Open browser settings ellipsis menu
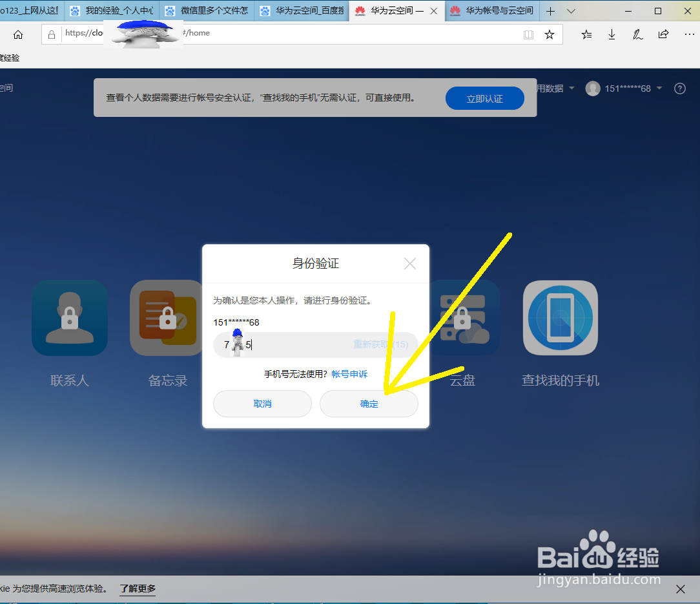Screen dimensions: 700x604 (689, 34)
